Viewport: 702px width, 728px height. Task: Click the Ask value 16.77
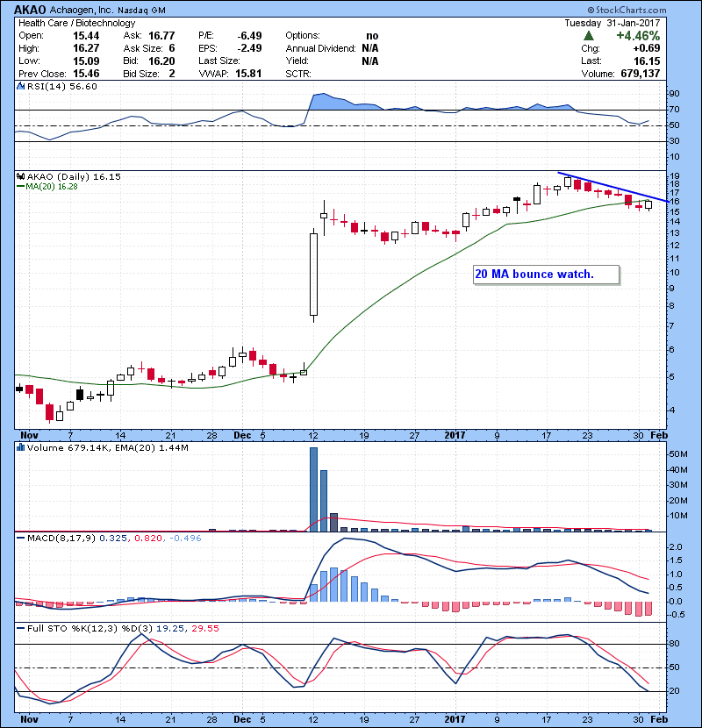pos(161,36)
